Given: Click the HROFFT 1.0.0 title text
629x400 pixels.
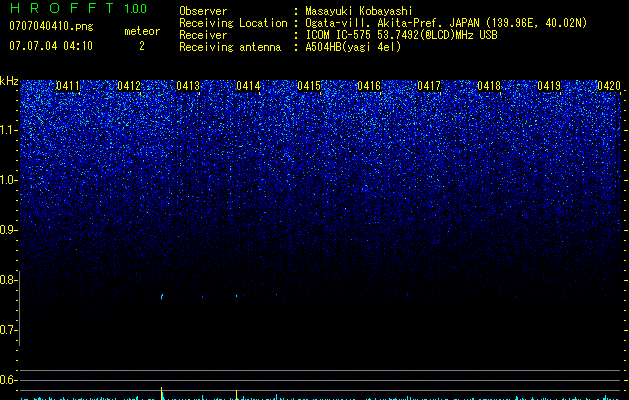Looking at the screenshot, I should point(78,8).
